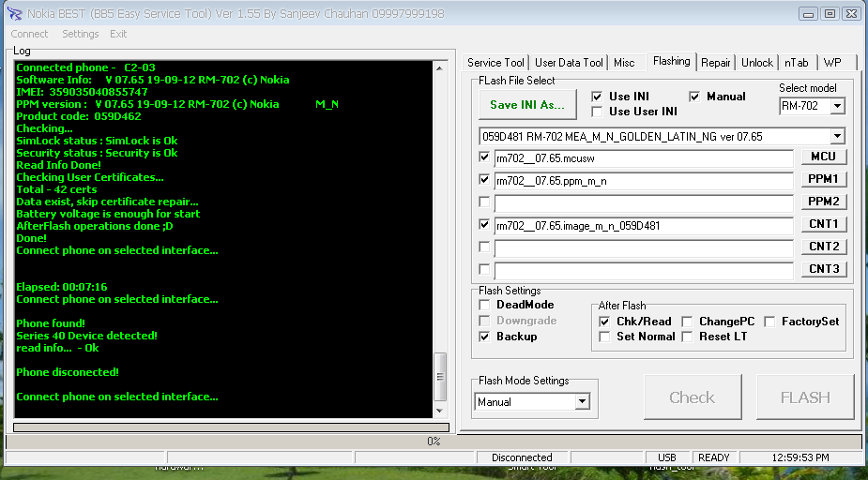Viewport: 868px width, 480px height.
Task: Click the MCU file browse button
Action: click(x=823, y=157)
